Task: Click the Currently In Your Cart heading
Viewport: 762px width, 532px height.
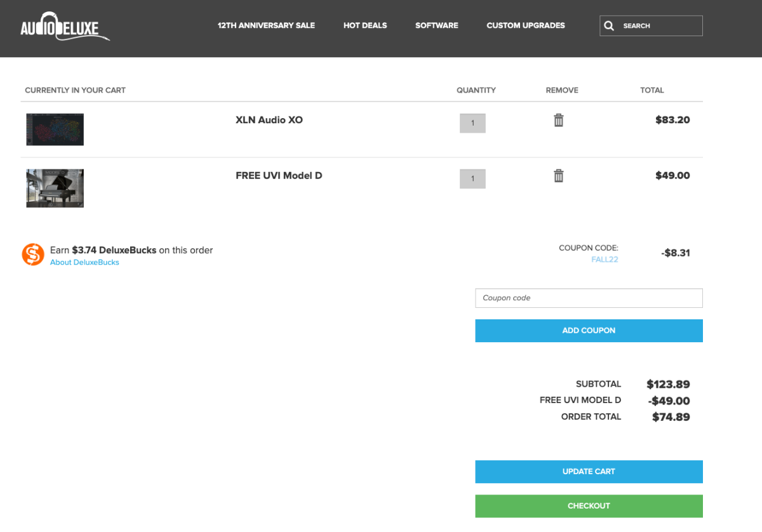Action: point(76,90)
